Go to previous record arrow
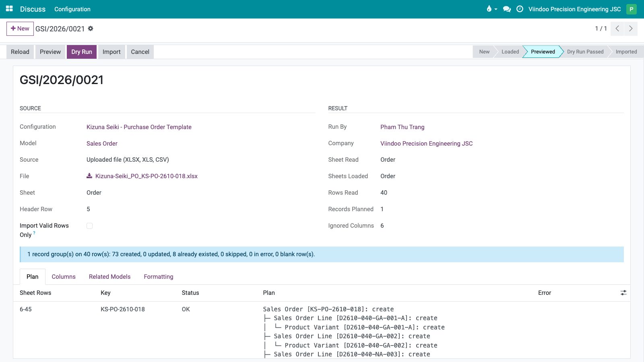Image resolution: width=644 pixels, height=362 pixels. click(x=617, y=29)
